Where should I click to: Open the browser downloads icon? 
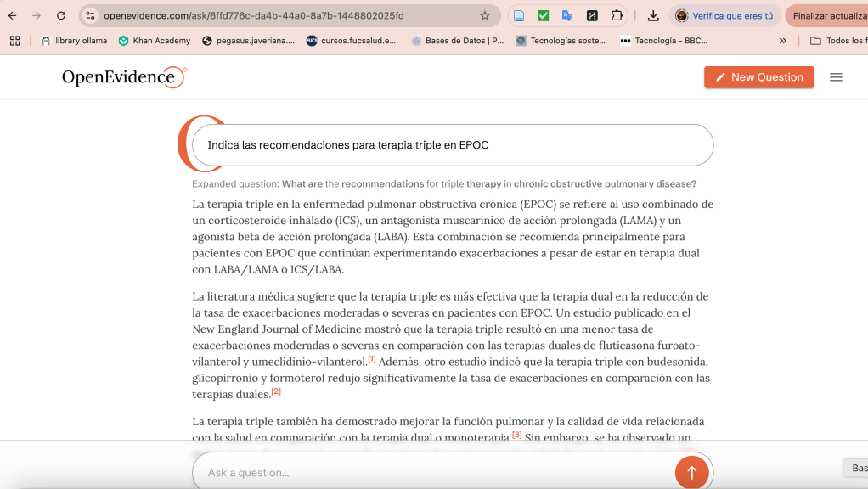653,15
